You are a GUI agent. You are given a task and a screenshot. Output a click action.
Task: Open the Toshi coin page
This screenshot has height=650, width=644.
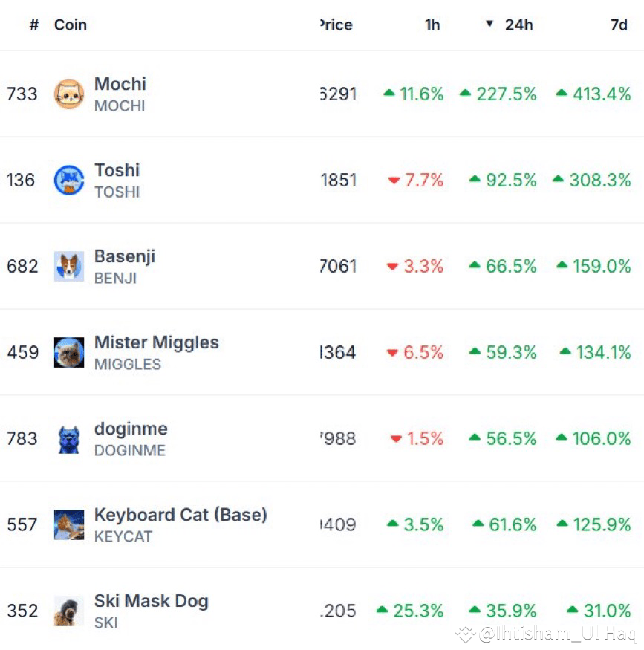(x=117, y=169)
